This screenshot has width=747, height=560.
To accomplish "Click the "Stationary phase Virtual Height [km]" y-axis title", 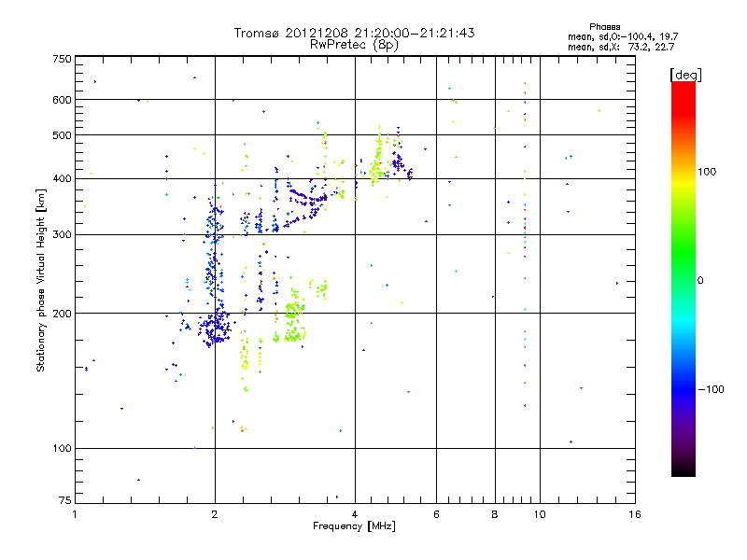I will pos(40,280).
